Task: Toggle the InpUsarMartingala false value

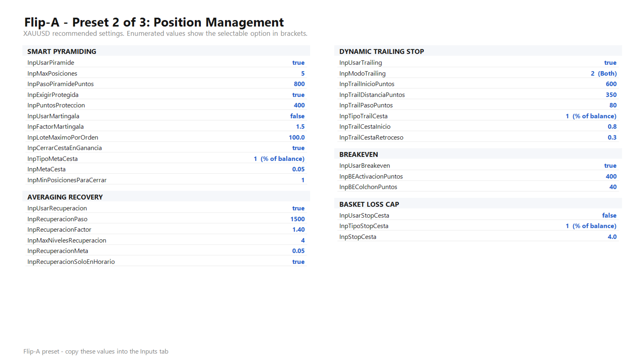Action: coord(297,116)
